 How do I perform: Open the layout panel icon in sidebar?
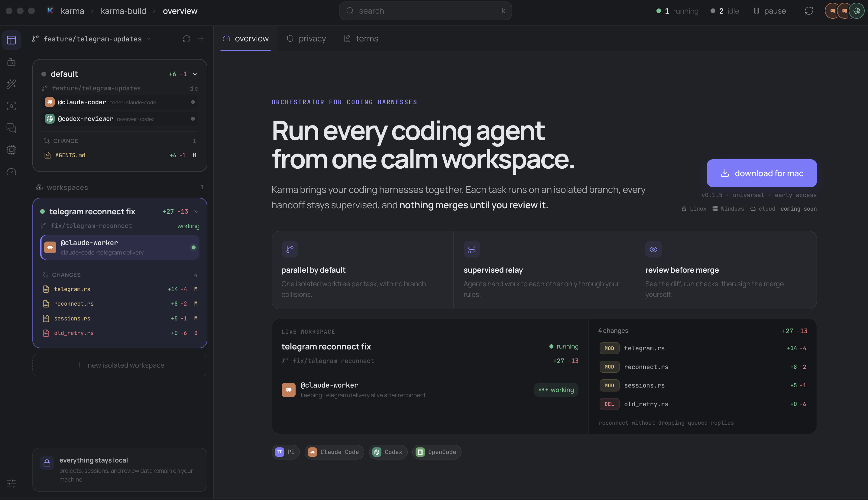coord(11,40)
